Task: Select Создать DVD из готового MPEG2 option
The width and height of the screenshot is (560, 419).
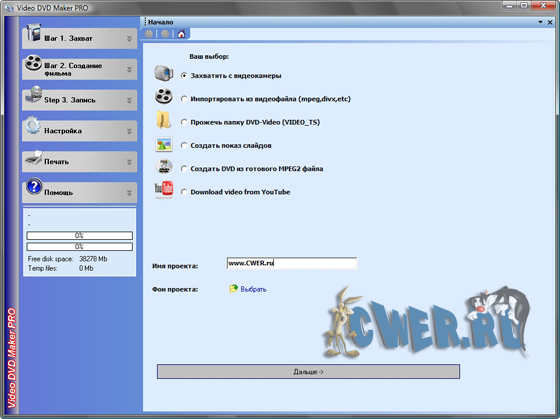Action: coord(184,169)
